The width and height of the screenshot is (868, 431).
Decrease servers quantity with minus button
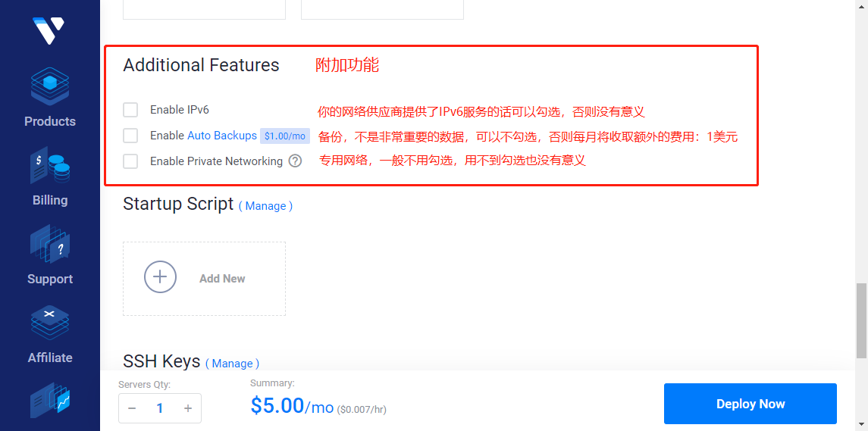(132, 408)
